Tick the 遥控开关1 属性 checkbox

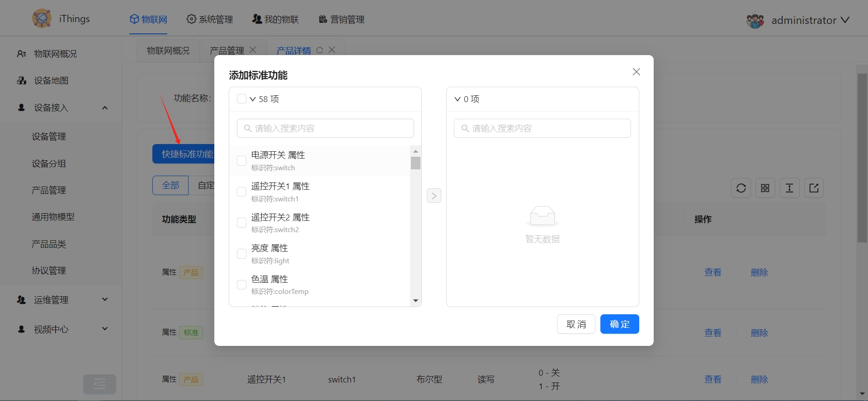point(242,192)
